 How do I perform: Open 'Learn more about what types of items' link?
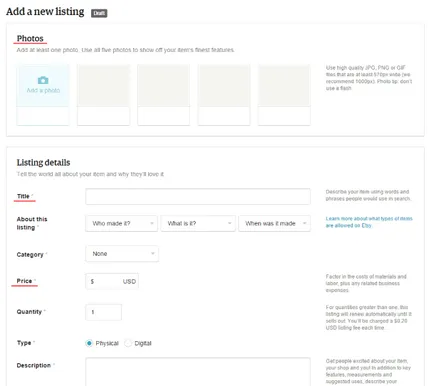click(x=369, y=222)
